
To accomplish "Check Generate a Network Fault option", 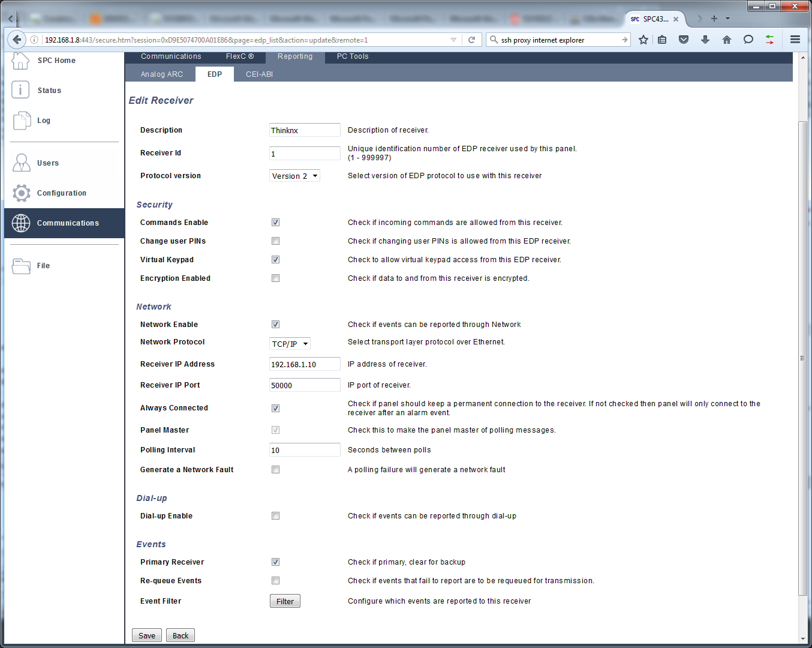I will [x=276, y=470].
